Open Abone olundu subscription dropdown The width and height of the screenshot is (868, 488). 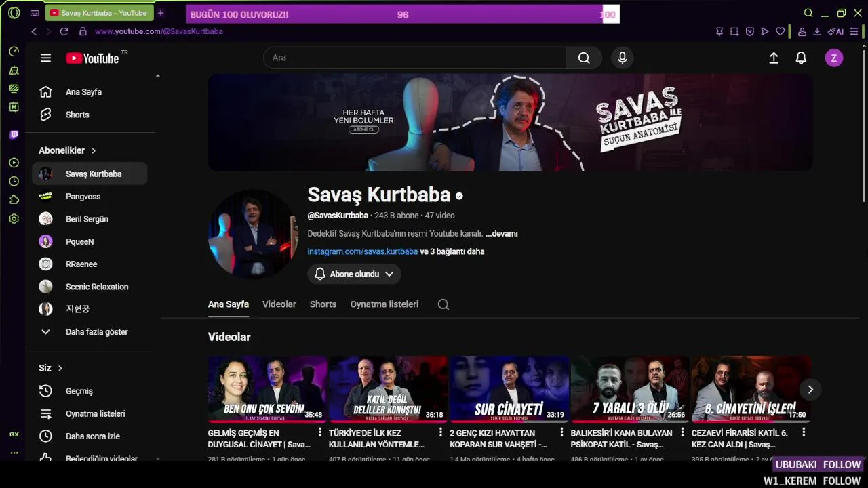(354, 274)
